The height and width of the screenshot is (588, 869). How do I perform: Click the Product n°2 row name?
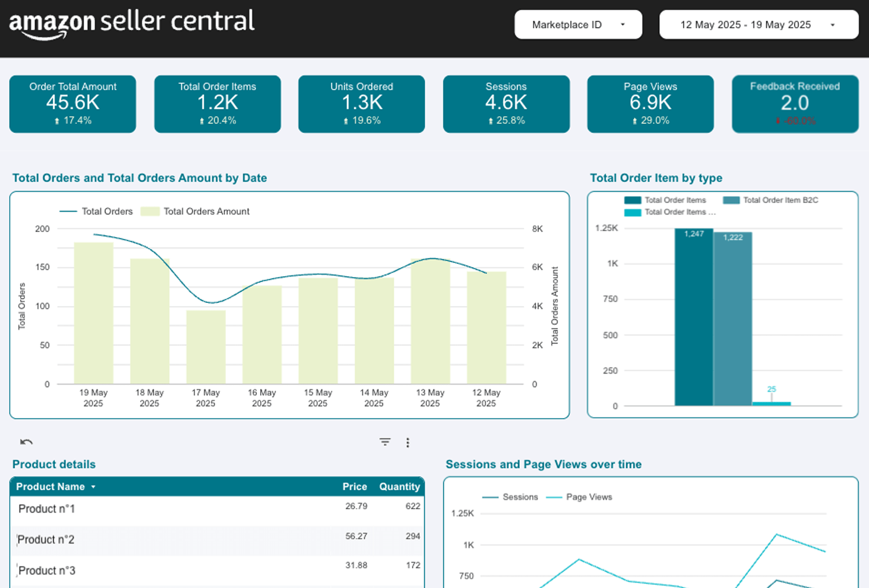pyautogui.click(x=46, y=540)
